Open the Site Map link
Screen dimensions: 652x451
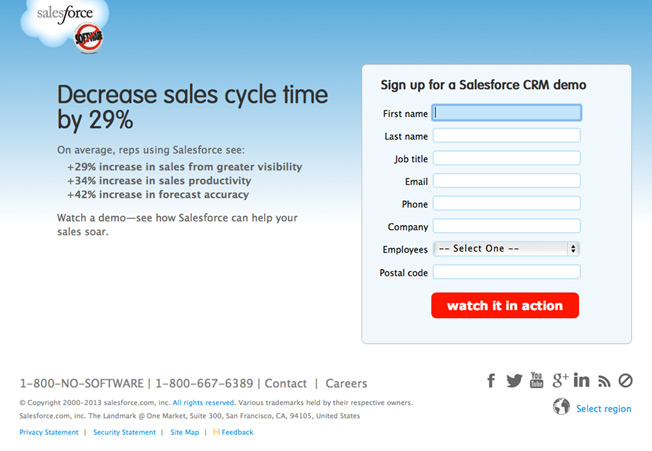(x=185, y=432)
